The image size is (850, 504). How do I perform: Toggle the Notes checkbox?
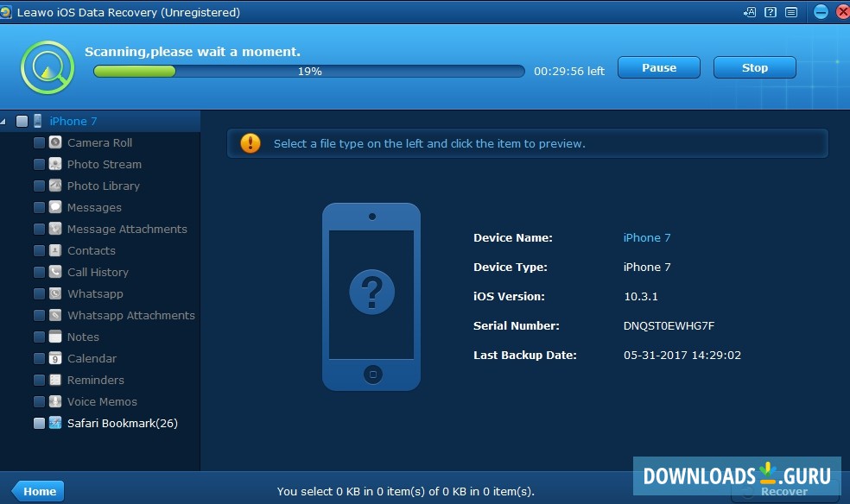click(39, 337)
